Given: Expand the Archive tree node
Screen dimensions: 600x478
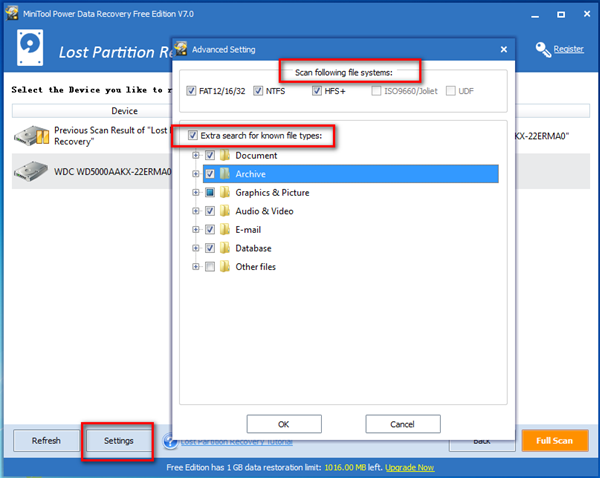Looking at the screenshot, I should click(x=196, y=174).
